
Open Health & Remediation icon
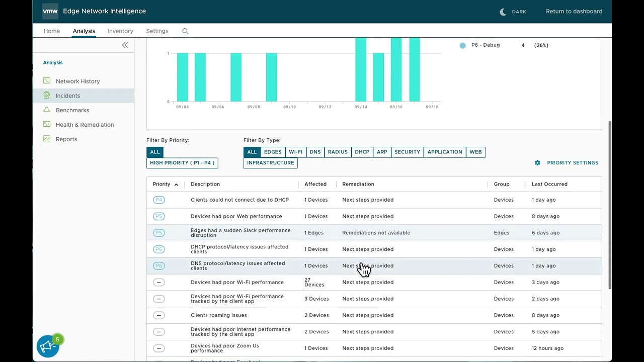[47, 124]
